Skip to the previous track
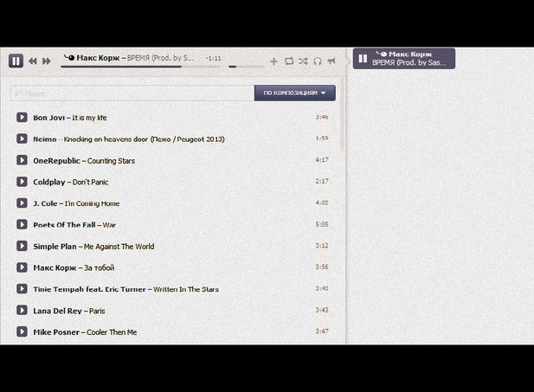 [x=33, y=61]
